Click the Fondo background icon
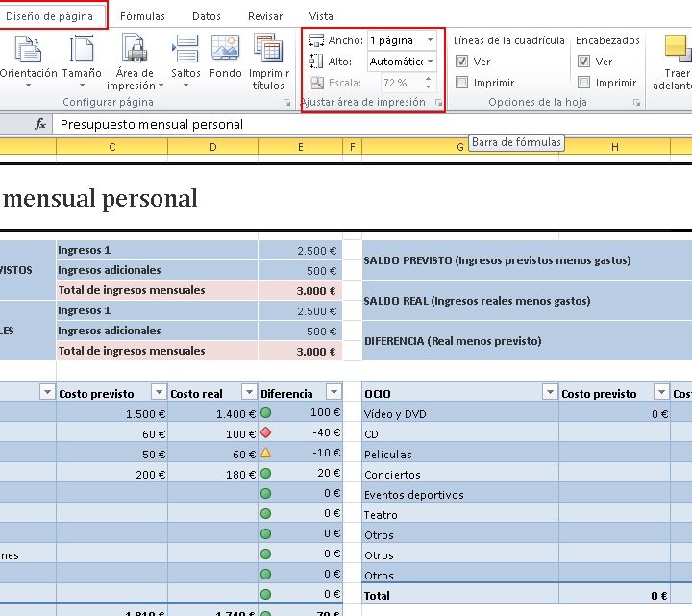692x616 pixels. (226, 50)
